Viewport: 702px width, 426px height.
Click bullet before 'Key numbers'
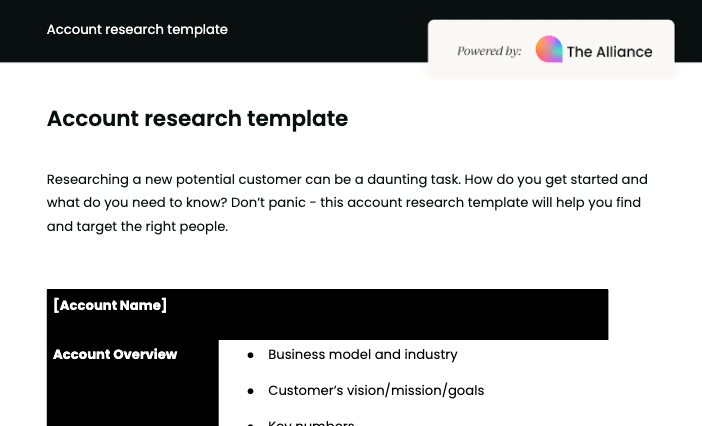click(250, 423)
